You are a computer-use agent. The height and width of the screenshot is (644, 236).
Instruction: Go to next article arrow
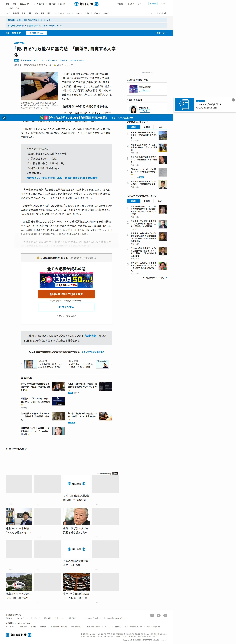pos(111,364)
